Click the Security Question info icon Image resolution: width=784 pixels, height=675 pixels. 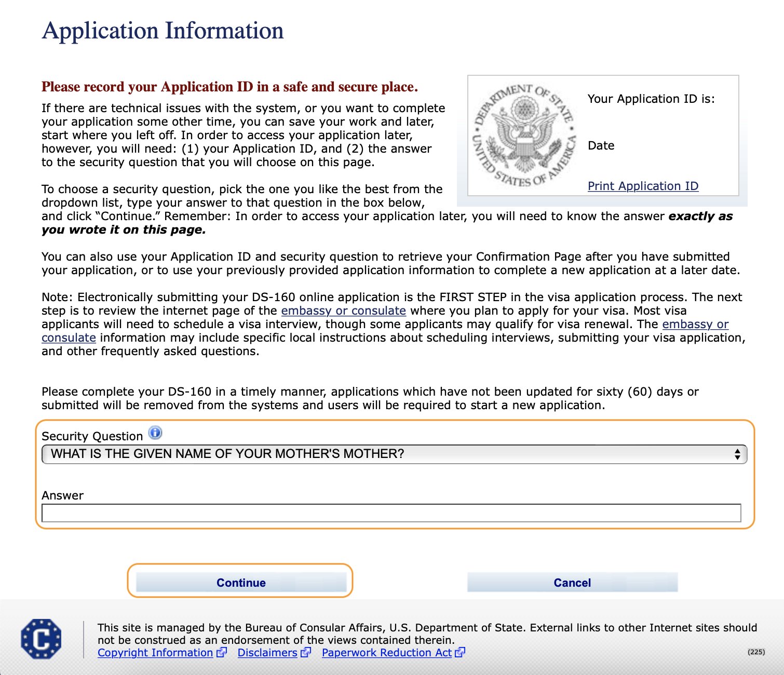point(155,433)
